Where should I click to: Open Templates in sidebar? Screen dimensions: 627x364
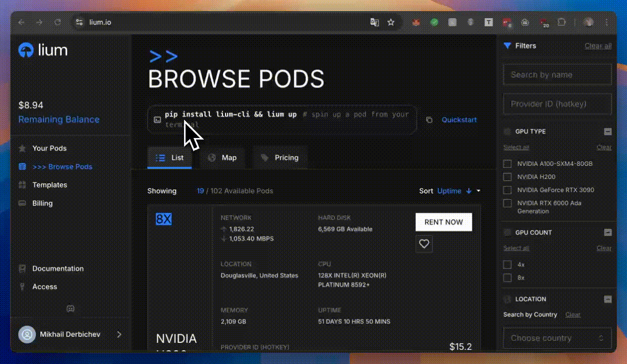tap(50, 185)
